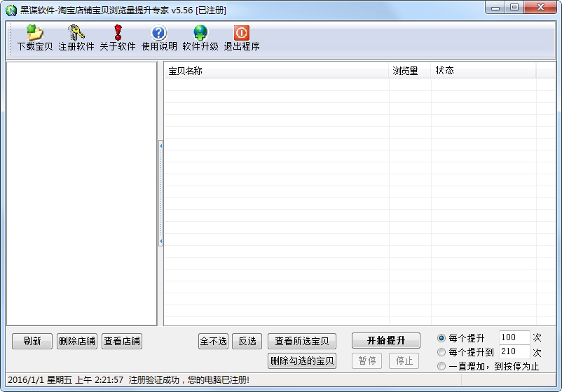Maximize the window

coord(514,8)
